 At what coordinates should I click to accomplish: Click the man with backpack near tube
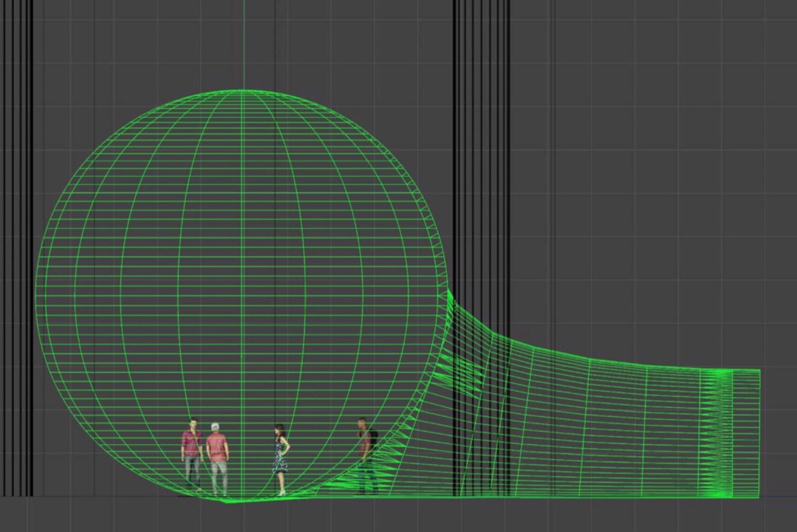point(365,452)
